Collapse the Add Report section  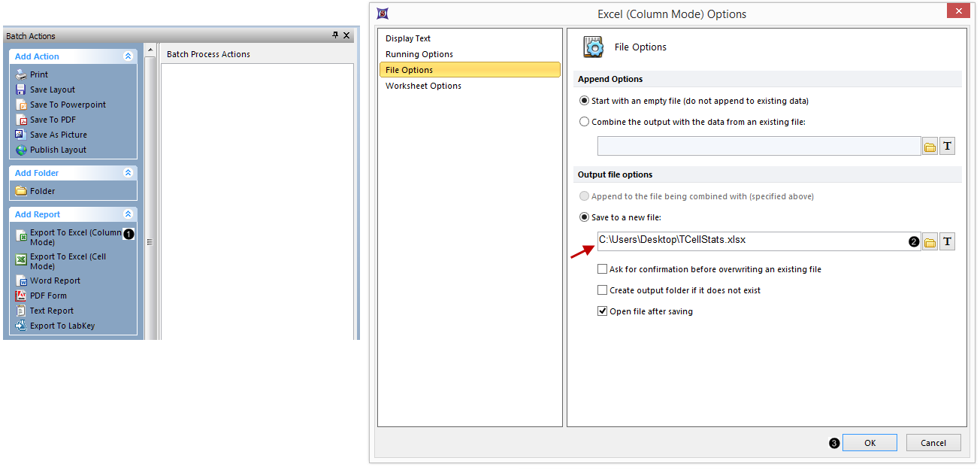click(128, 214)
